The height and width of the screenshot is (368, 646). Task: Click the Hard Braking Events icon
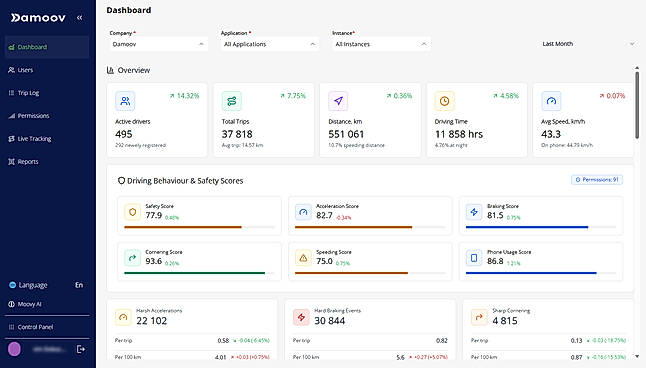pos(301,317)
